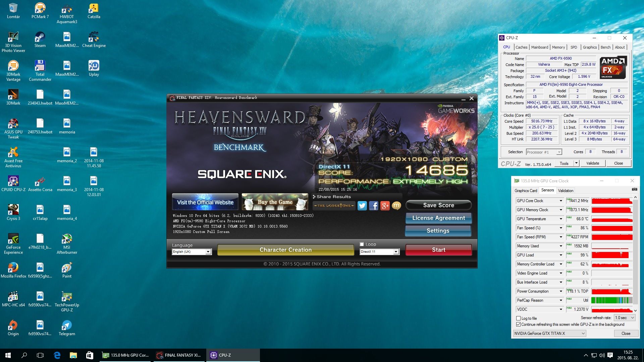Open License Agreement in benchmark
This screenshot has width=644, height=362.
click(438, 218)
